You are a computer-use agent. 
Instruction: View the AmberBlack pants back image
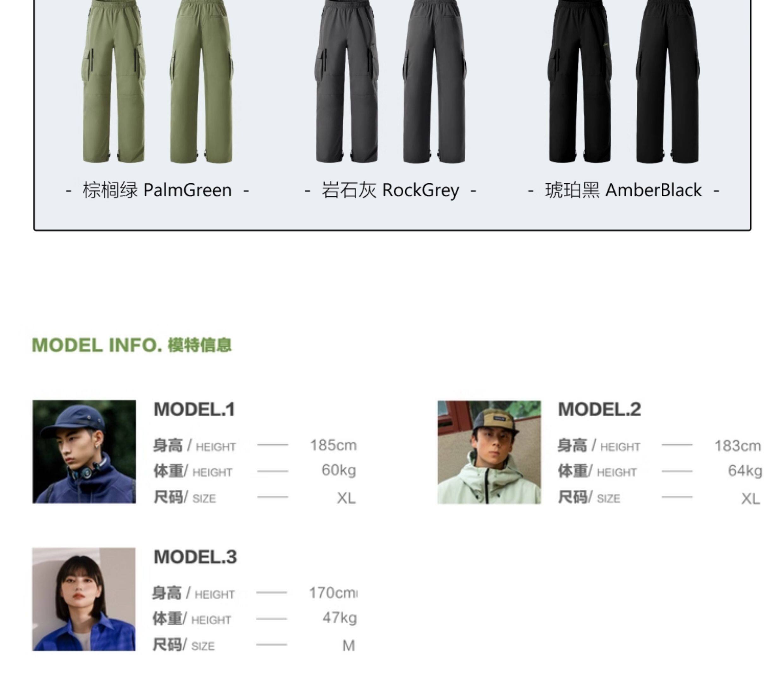[x=668, y=81]
